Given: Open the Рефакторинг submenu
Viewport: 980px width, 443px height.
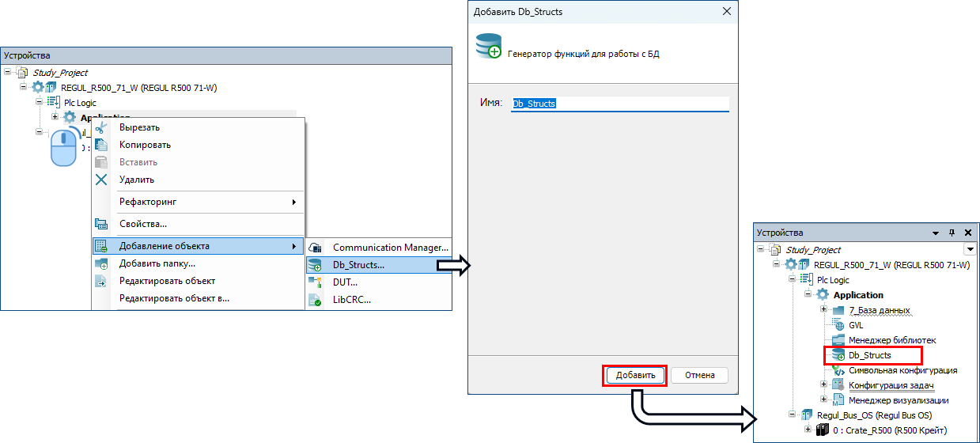Looking at the screenshot, I should (x=198, y=202).
